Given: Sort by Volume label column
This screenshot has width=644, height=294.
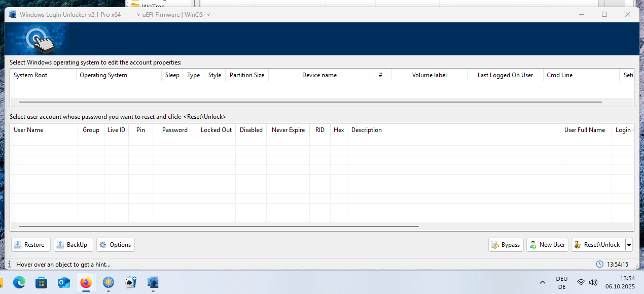Looking at the screenshot, I should pyautogui.click(x=430, y=75).
